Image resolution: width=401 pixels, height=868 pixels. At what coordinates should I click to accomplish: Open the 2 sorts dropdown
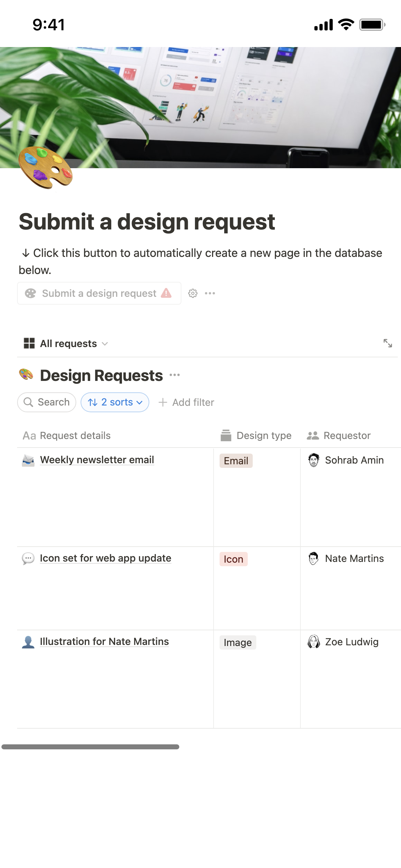click(115, 402)
